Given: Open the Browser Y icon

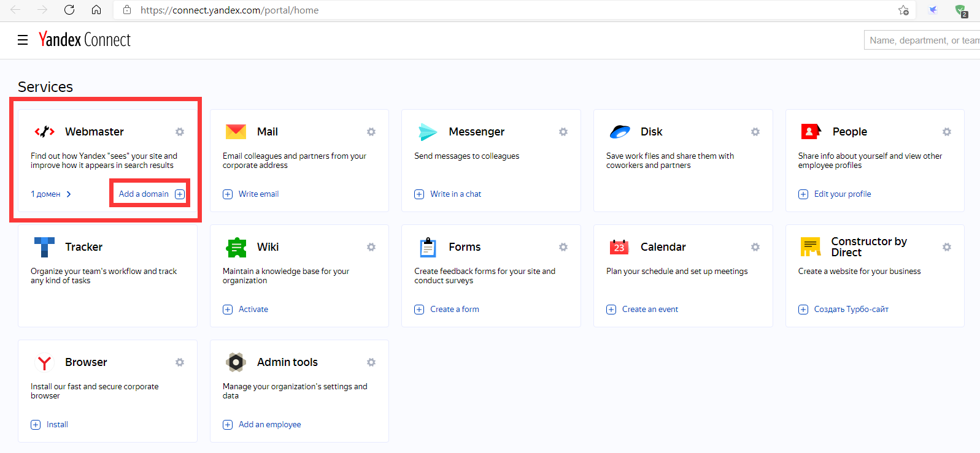Looking at the screenshot, I should pos(44,362).
